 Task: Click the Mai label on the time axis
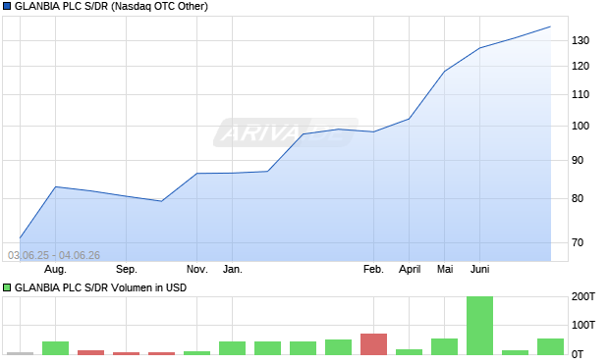click(445, 269)
